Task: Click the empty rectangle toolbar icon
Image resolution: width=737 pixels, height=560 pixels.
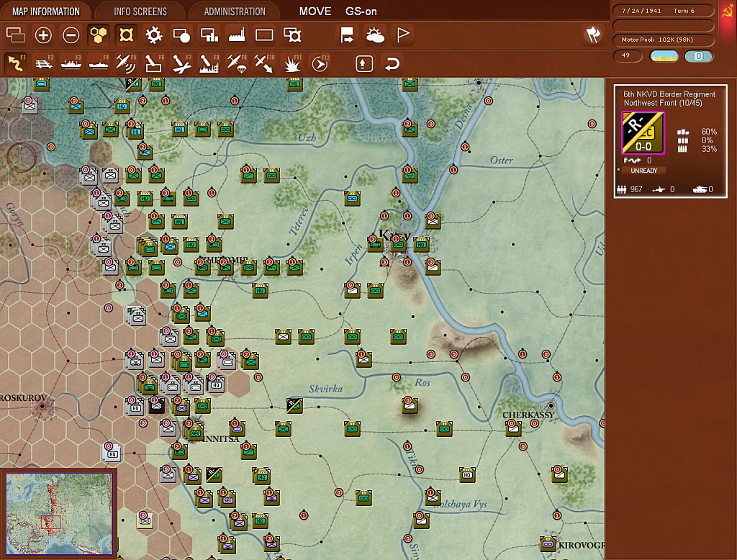Action: 264,35
